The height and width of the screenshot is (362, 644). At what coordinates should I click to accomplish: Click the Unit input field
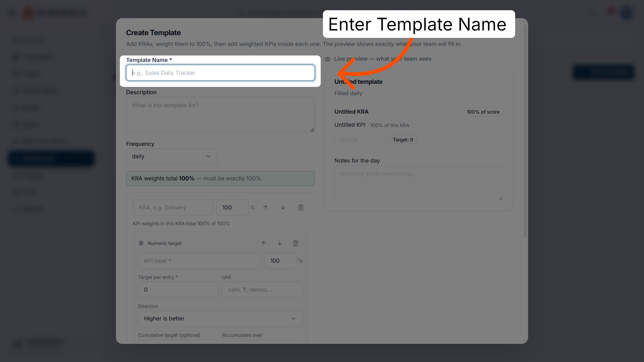point(262,290)
